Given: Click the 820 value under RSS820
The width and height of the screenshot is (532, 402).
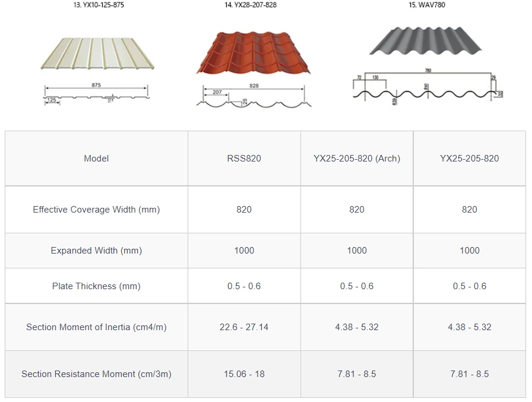Looking at the screenshot, I should pyautogui.click(x=244, y=209).
